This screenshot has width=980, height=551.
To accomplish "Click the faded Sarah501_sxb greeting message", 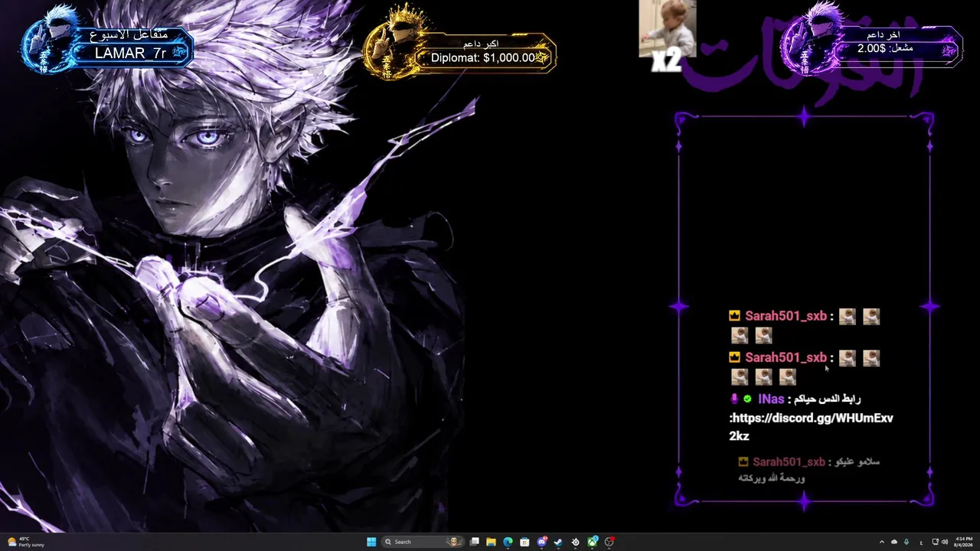I will (x=808, y=469).
